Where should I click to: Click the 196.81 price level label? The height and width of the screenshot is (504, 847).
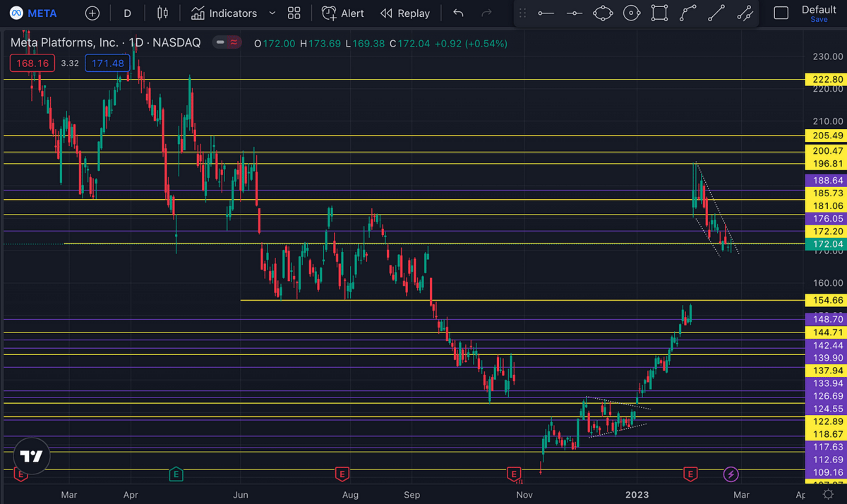pyautogui.click(x=826, y=164)
